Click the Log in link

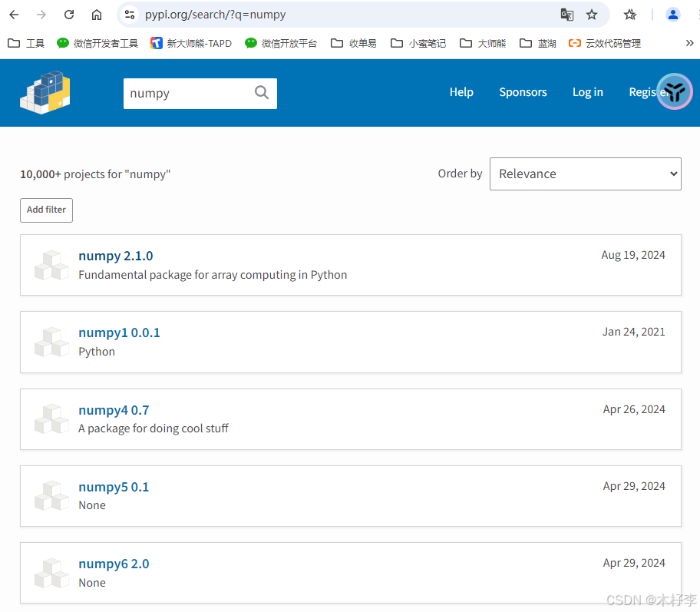pyautogui.click(x=587, y=92)
